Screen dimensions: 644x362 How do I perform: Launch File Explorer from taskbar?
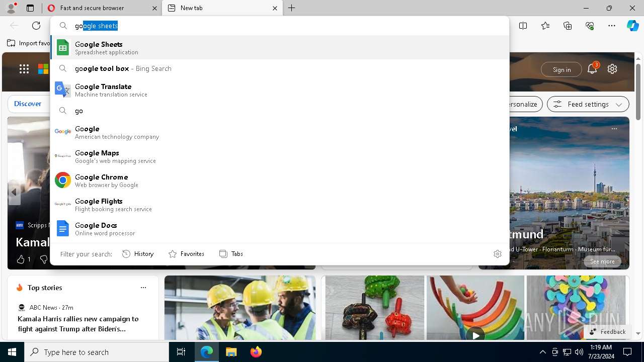click(x=231, y=352)
